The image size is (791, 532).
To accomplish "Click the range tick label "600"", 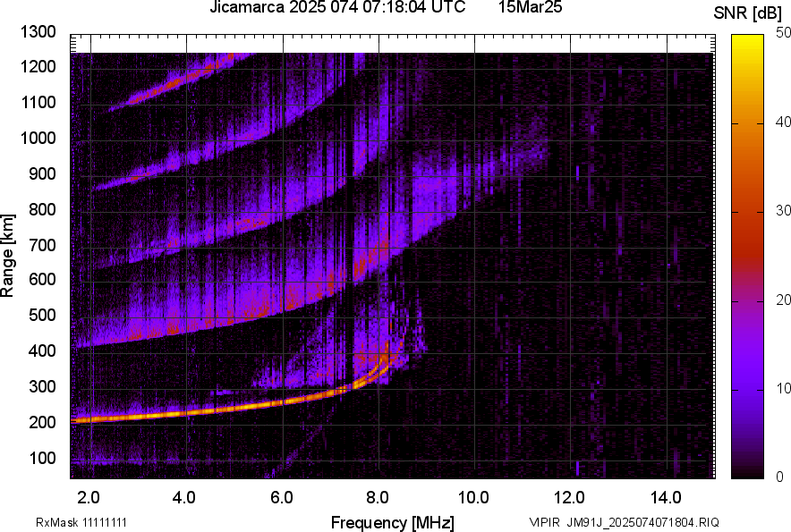I will pyautogui.click(x=42, y=279).
